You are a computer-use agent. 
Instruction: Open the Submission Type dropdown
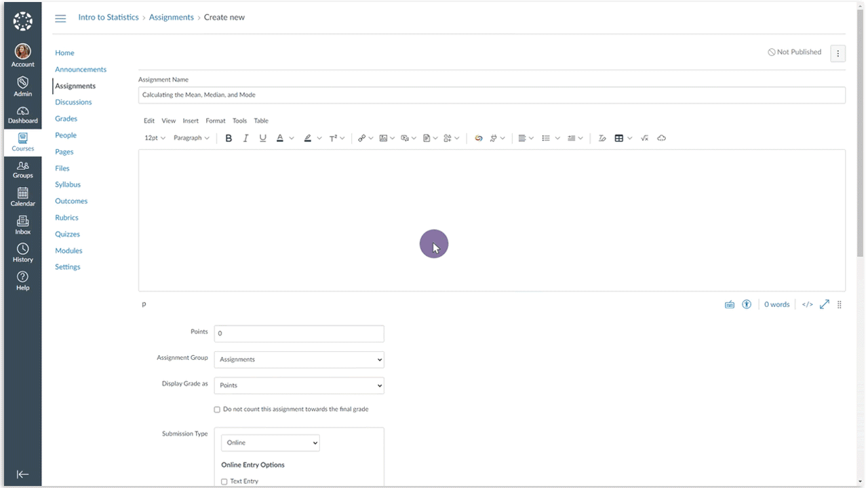click(x=270, y=443)
